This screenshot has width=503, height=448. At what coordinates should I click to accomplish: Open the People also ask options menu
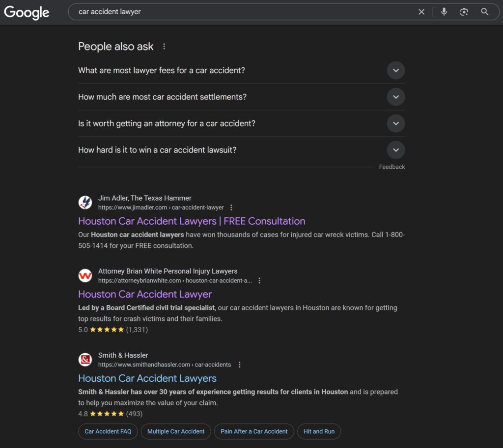(164, 47)
